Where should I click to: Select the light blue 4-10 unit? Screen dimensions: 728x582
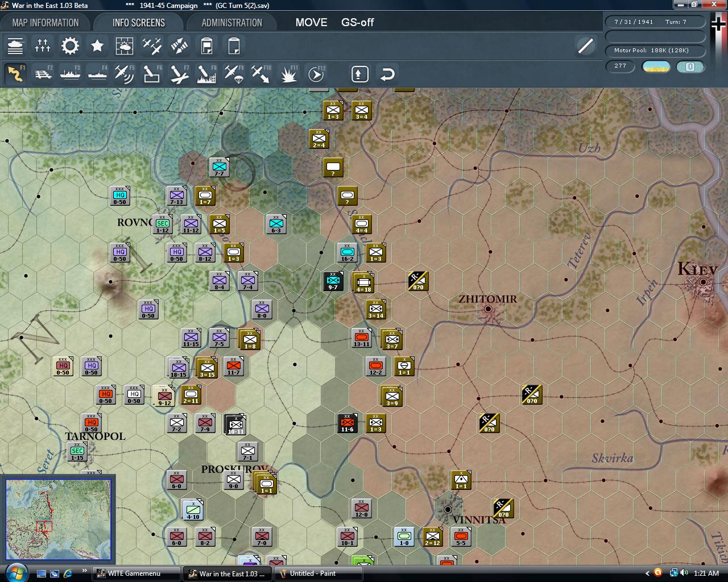(193, 510)
